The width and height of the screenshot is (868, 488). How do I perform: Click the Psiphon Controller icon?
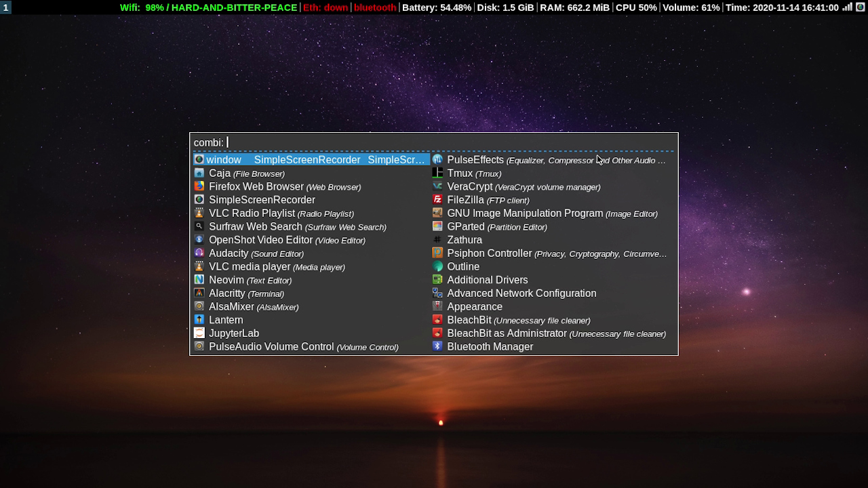[x=437, y=253]
